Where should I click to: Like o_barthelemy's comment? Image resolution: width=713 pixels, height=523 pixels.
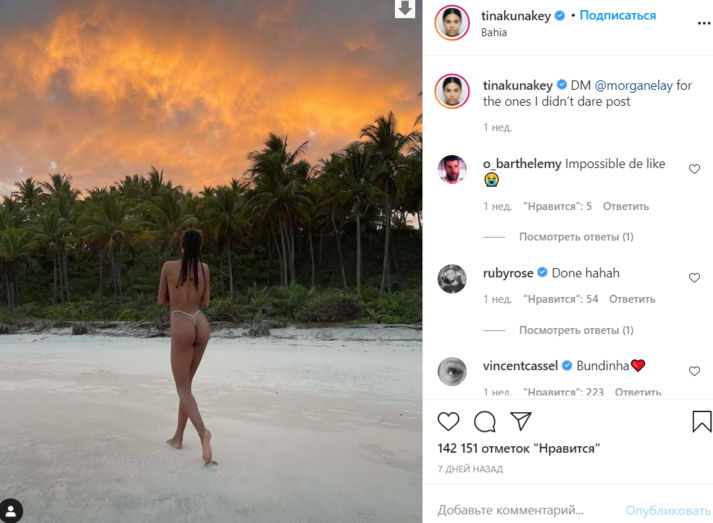(695, 169)
